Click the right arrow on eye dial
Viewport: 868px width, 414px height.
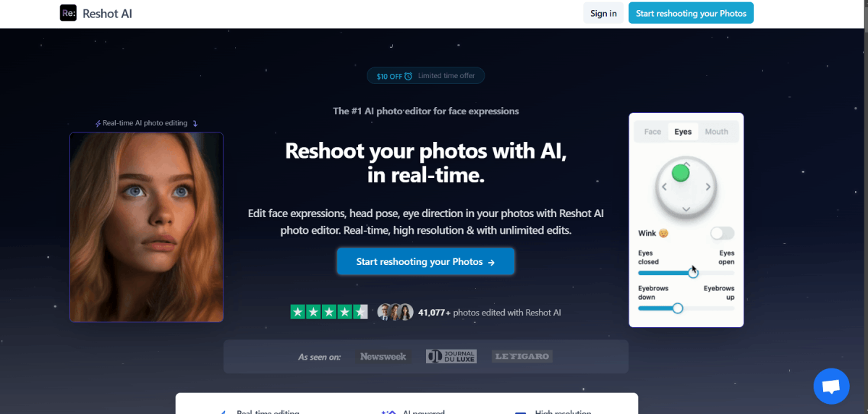pos(708,187)
